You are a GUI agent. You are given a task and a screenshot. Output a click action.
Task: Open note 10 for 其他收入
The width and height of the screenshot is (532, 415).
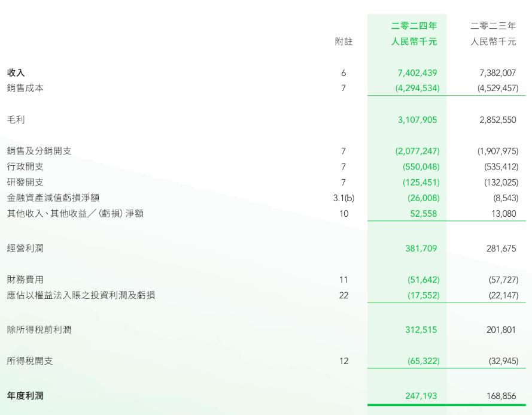[x=343, y=213]
